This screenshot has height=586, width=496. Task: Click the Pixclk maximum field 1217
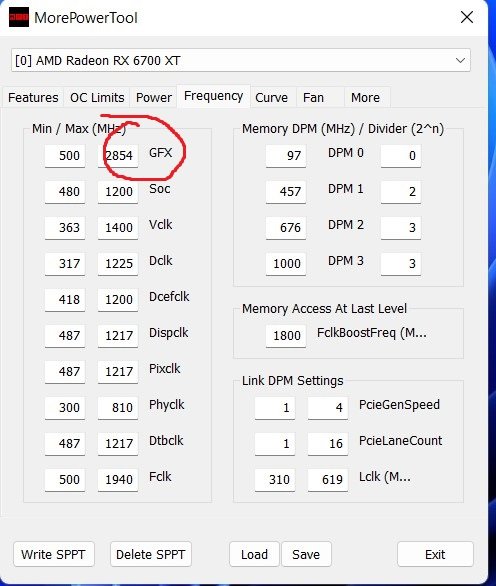[118, 371]
